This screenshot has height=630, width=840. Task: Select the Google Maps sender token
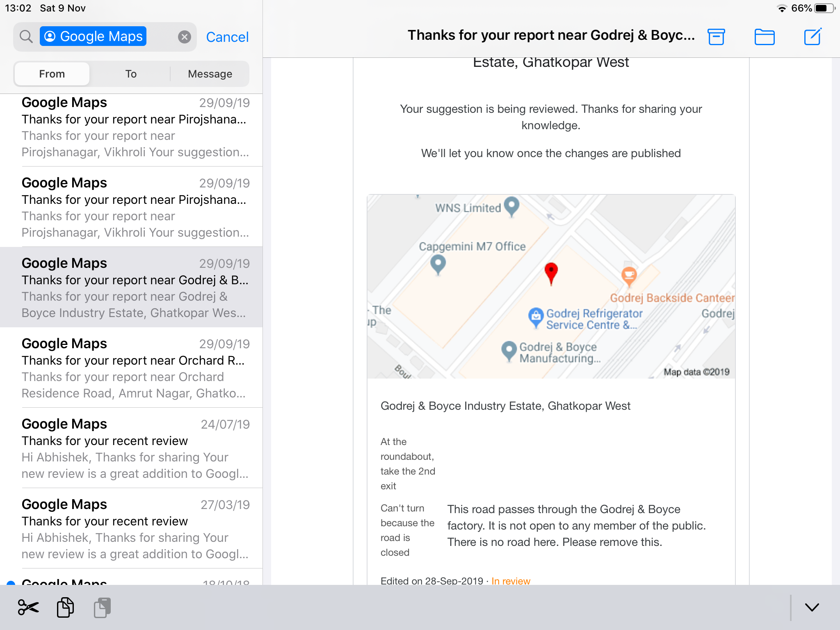[93, 36]
